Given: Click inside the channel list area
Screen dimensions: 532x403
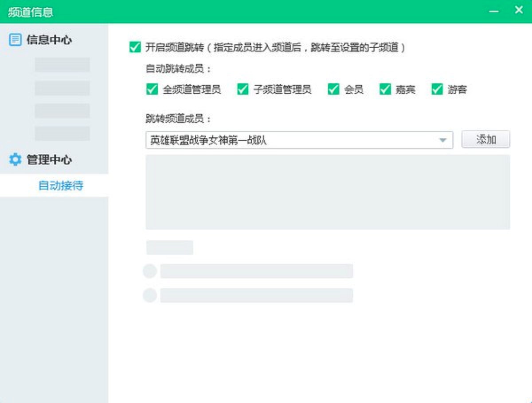Looking at the screenshot, I should coord(328,192).
